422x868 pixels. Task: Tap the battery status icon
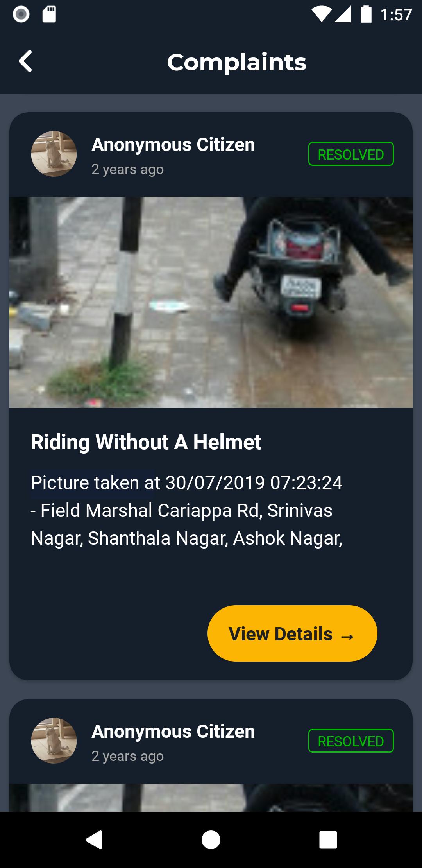366,14
